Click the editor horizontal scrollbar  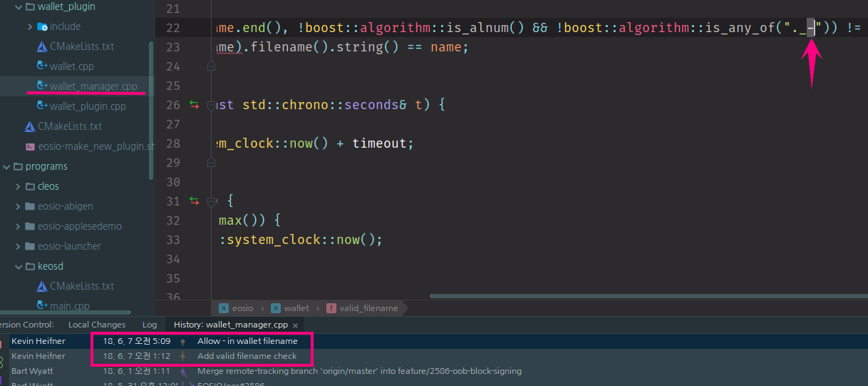pyautogui.click(x=649, y=296)
